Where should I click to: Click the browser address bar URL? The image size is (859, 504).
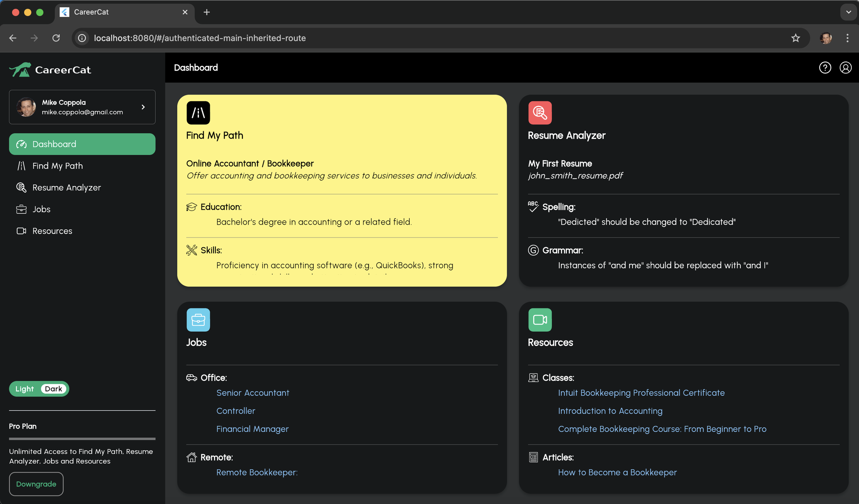pos(200,38)
